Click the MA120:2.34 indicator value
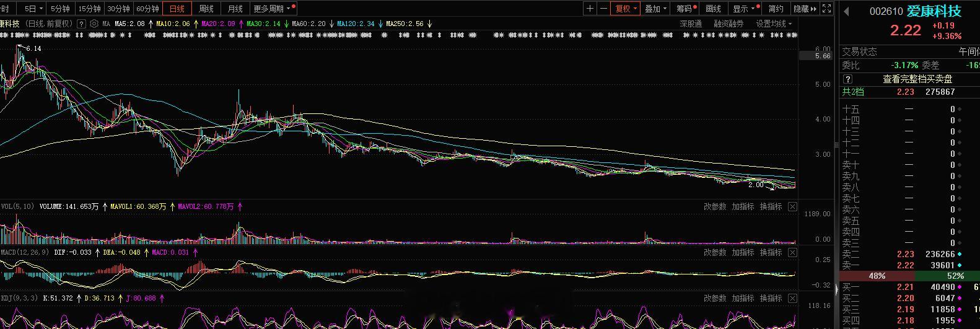The height and width of the screenshot is (329, 980). click(356, 24)
